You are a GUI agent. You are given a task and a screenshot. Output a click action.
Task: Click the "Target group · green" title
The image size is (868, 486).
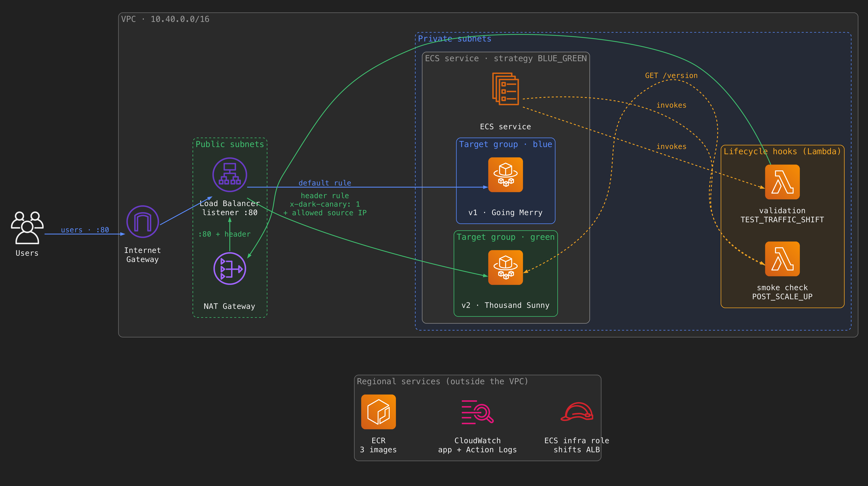pos(506,237)
